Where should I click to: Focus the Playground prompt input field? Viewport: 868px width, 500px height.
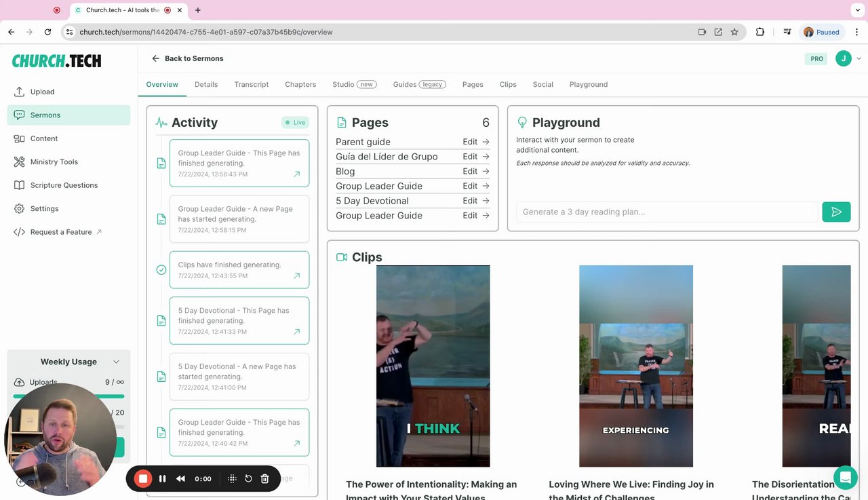[x=667, y=212]
